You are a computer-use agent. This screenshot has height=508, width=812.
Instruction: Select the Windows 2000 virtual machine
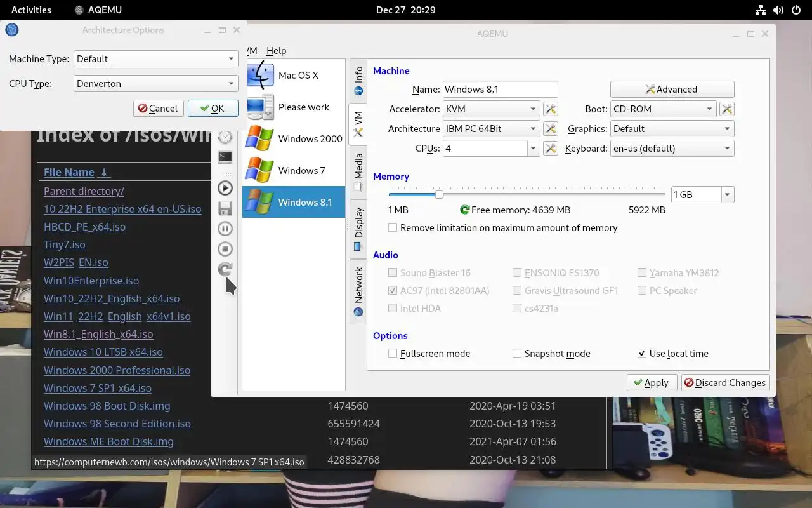(x=294, y=138)
